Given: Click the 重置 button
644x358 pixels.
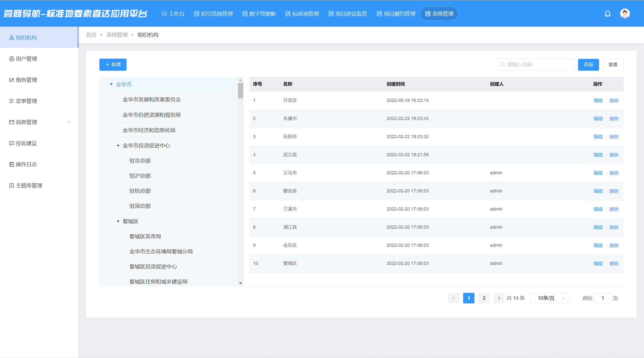Looking at the screenshot, I should 613,65.
